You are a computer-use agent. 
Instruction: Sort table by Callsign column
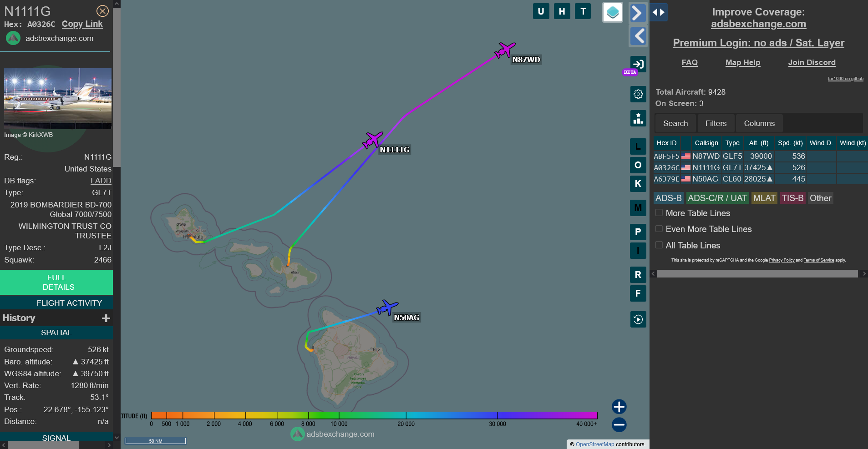point(706,143)
